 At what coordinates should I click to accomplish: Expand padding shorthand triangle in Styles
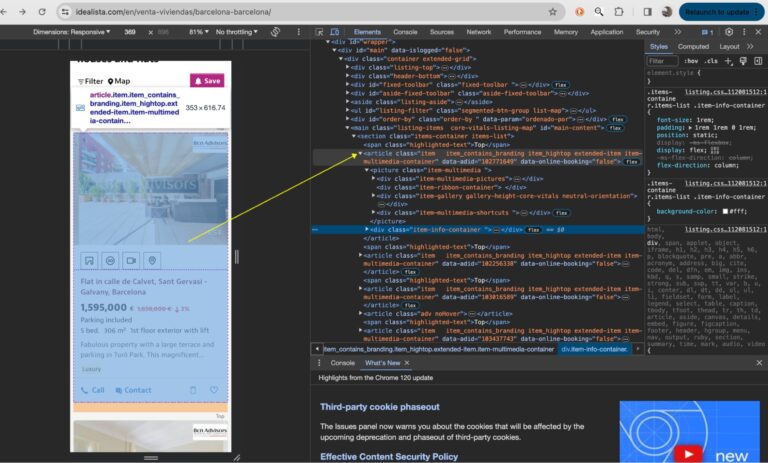(690, 127)
